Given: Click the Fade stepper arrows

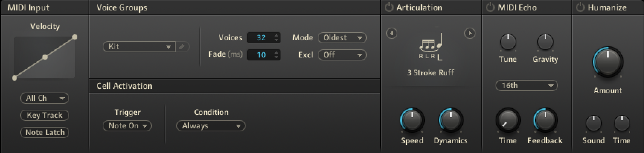Looking at the screenshot, I should click(x=276, y=55).
